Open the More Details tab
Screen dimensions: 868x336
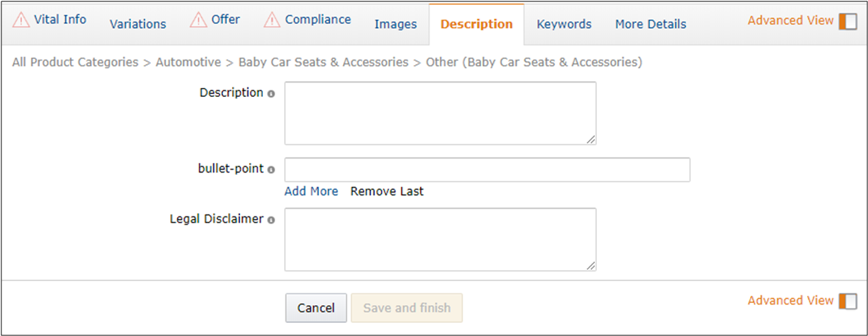[650, 24]
